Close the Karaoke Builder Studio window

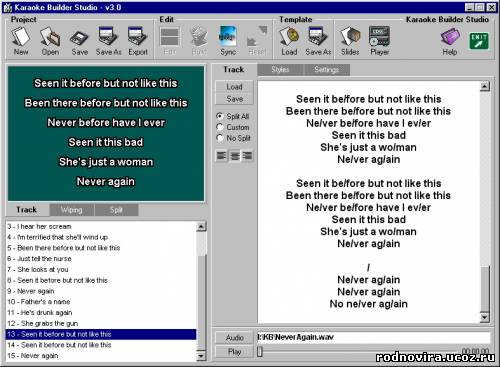[x=491, y=7]
